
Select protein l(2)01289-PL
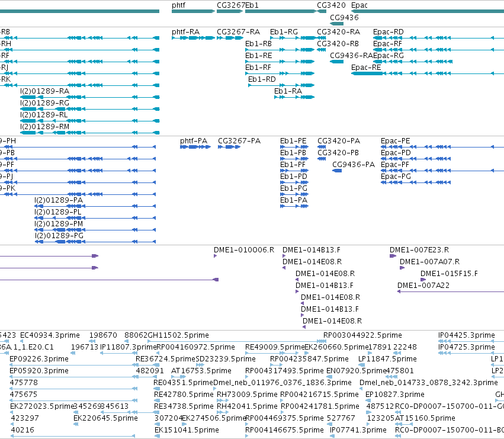(x=58, y=212)
